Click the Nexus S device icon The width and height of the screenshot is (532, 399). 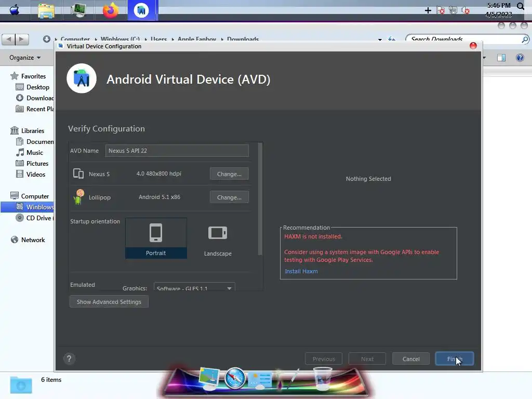pyautogui.click(x=78, y=174)
